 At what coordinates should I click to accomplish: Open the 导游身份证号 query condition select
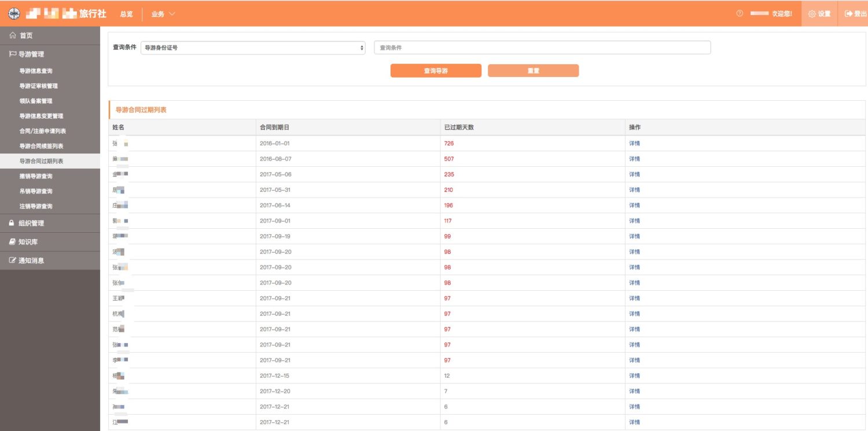click(x=253, y=48)
